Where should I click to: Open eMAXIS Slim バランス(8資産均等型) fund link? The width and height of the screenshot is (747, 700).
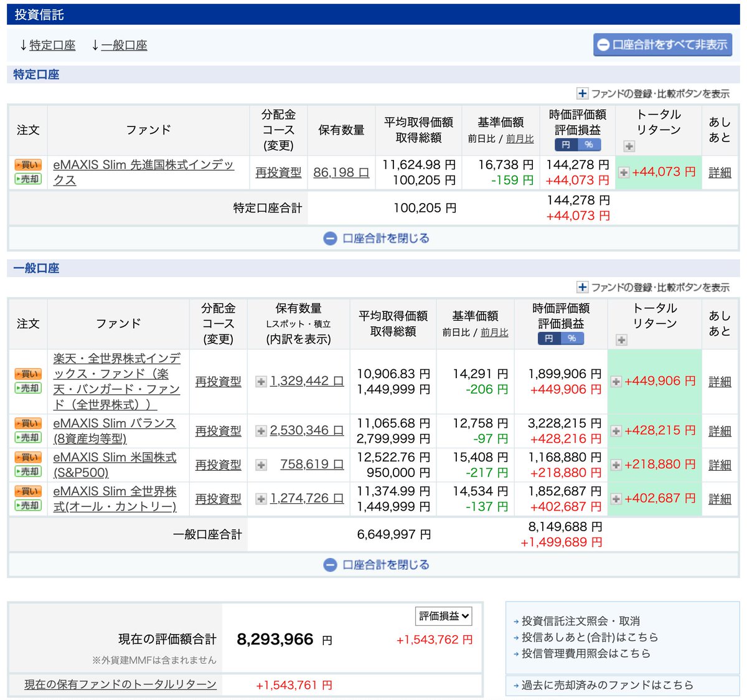(x=115, y=431)
